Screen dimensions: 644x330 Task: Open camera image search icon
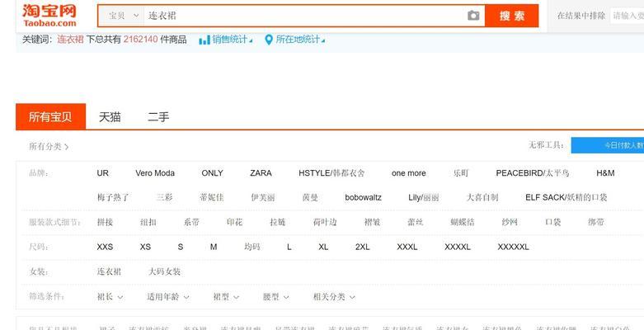pos(473,16)
